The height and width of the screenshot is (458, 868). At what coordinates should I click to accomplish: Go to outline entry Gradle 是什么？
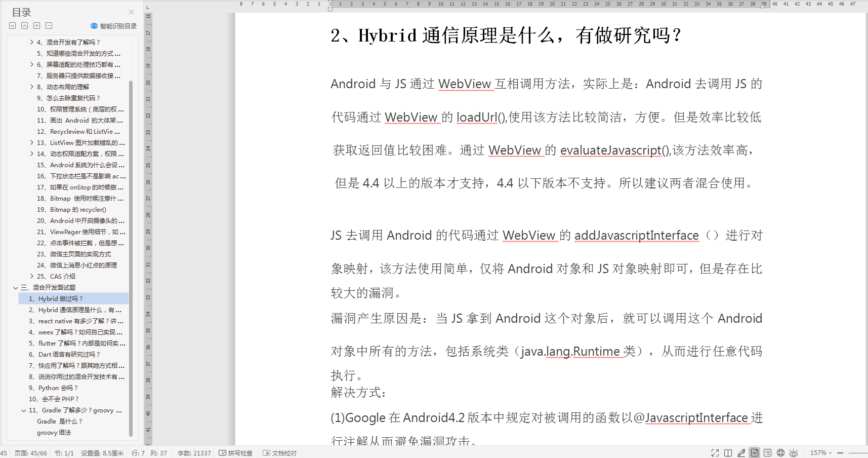pyautogui.click(x=59, y=422)
